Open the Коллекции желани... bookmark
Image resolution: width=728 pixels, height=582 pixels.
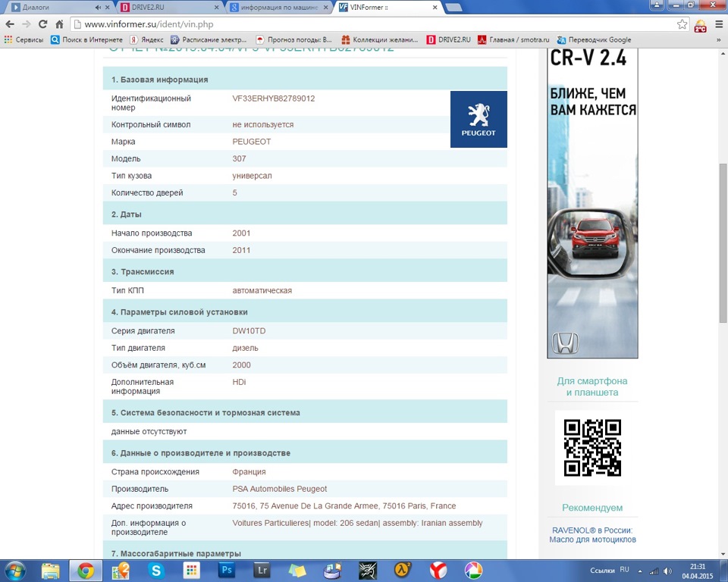pos(379,40)
